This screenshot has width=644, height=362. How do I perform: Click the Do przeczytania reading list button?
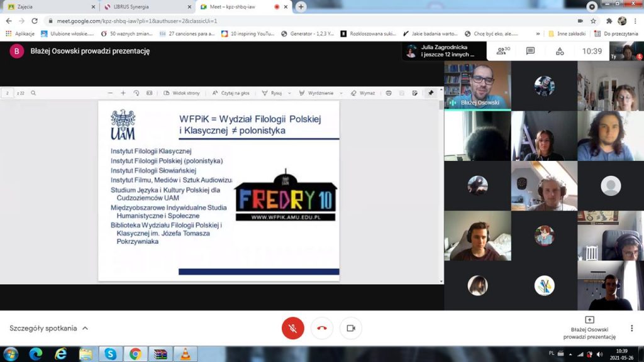(x=615, y=33)
